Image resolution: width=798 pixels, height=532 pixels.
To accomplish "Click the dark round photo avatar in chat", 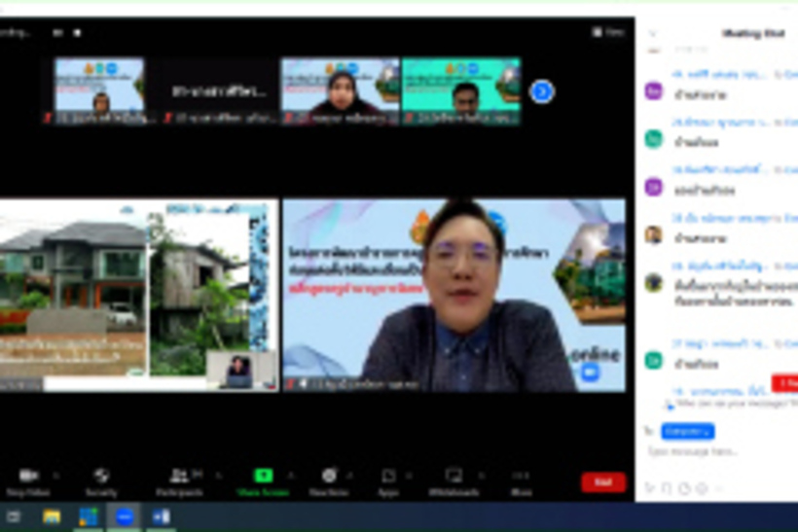I will click(x=653, y=282).
